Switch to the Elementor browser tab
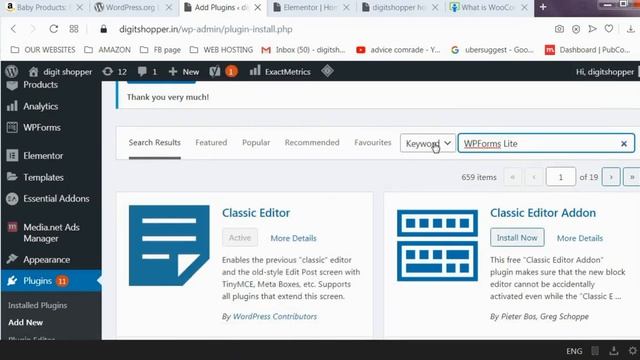 point(311,7)
